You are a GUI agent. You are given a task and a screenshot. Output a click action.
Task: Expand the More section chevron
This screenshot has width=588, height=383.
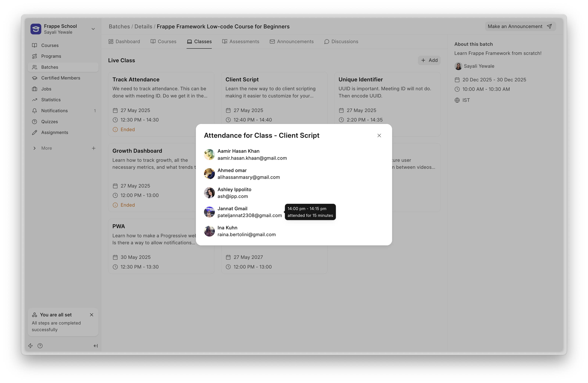pos(35,148)
